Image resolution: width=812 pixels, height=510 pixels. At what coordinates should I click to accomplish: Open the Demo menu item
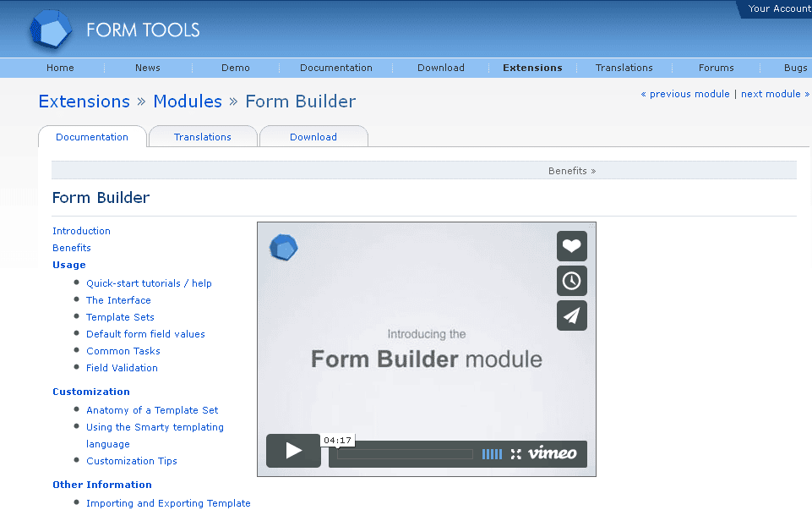coord(236,68)
